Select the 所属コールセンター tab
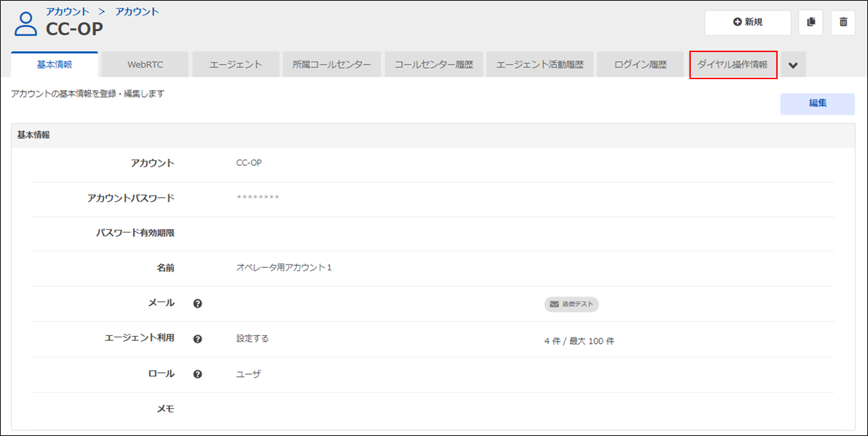Image resolution: width=868 pixels, height=436 pixels. (x=331, y=65)
